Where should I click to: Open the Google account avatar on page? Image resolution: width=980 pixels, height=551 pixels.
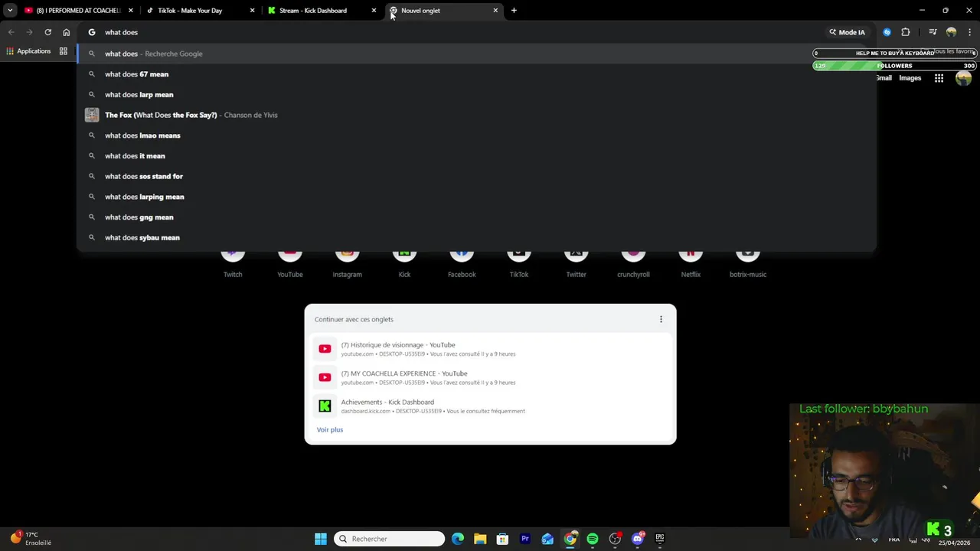[963, 78]
